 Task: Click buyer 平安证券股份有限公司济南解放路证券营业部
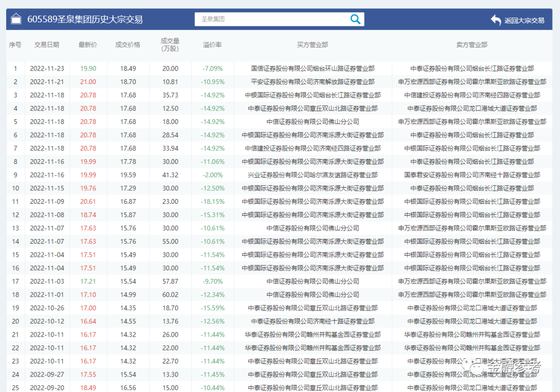pos(313,82)
